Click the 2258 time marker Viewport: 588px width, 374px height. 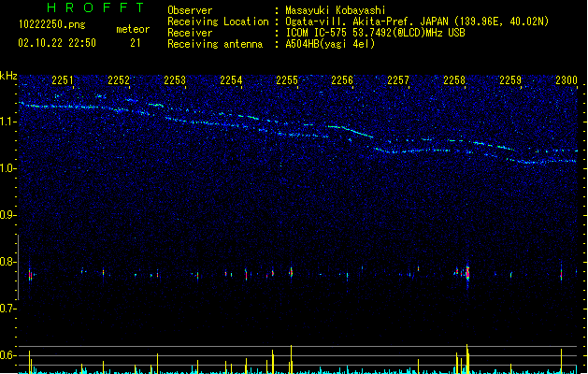tap(454, 80)
